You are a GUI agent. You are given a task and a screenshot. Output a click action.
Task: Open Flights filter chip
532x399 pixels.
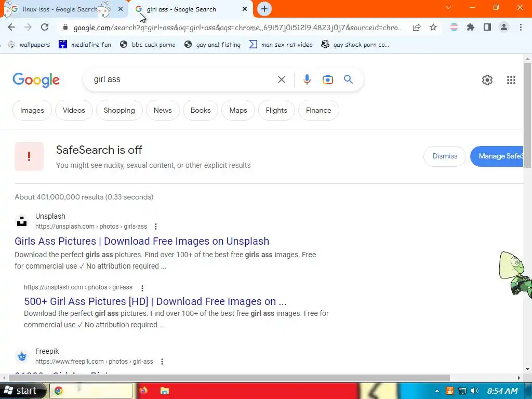click(276, 110)
